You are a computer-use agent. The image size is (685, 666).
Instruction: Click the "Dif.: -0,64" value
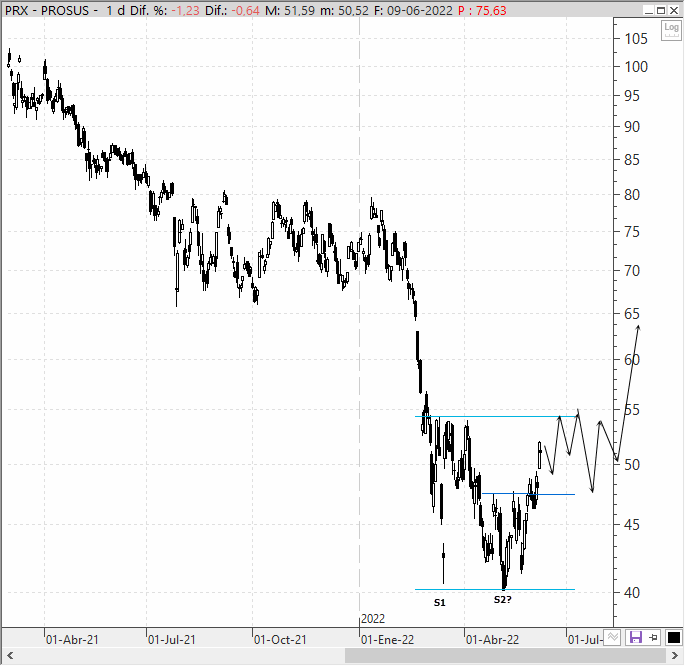pos(232,10)
